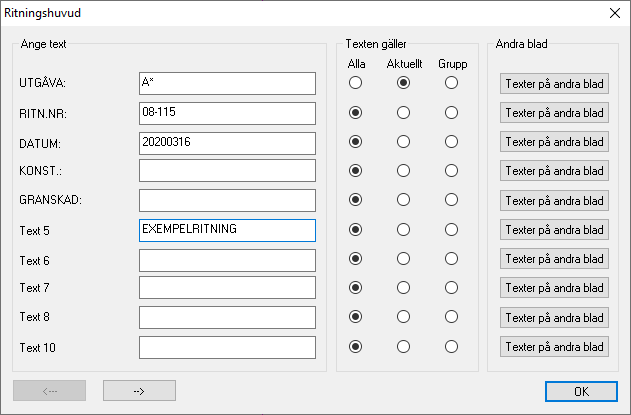Confirm the dialog with OK
Viewport: 631px width, 415px height.
point(582,392)
